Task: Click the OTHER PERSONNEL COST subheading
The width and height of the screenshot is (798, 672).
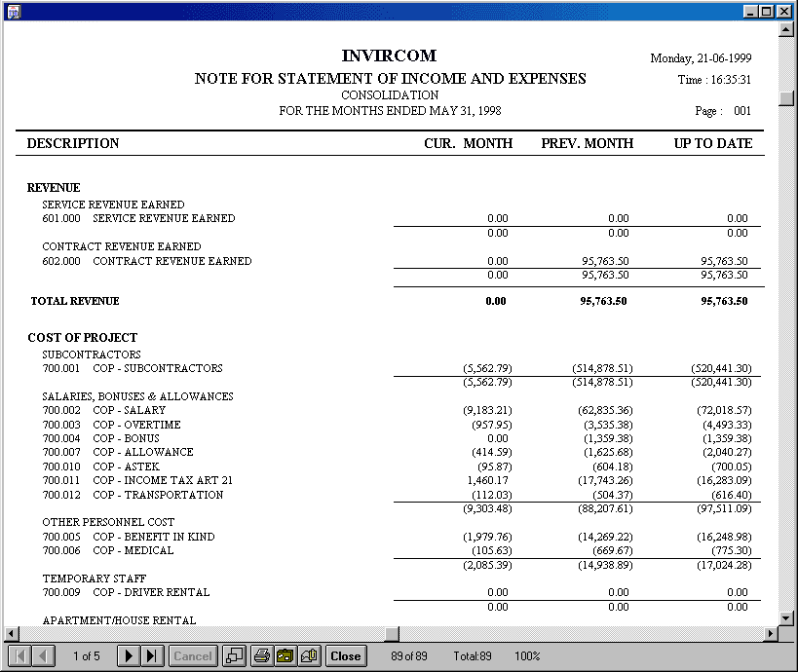Action: (x=108, y=522)
